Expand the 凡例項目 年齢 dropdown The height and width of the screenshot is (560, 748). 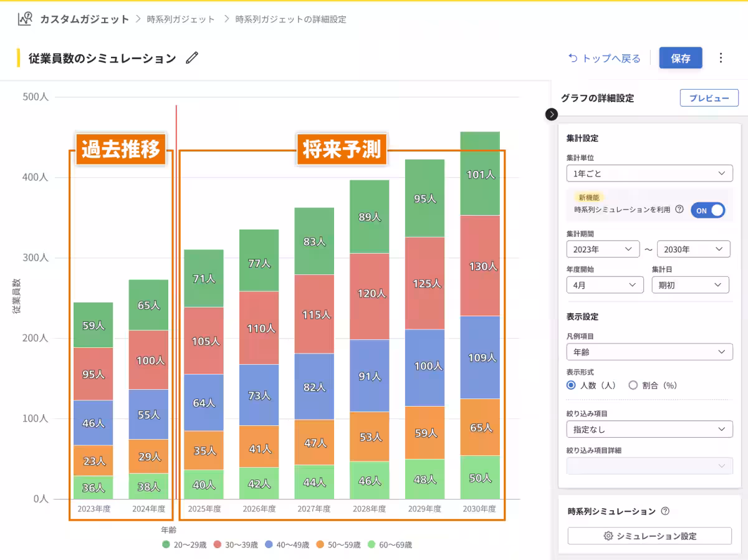(x=650, y=352)
